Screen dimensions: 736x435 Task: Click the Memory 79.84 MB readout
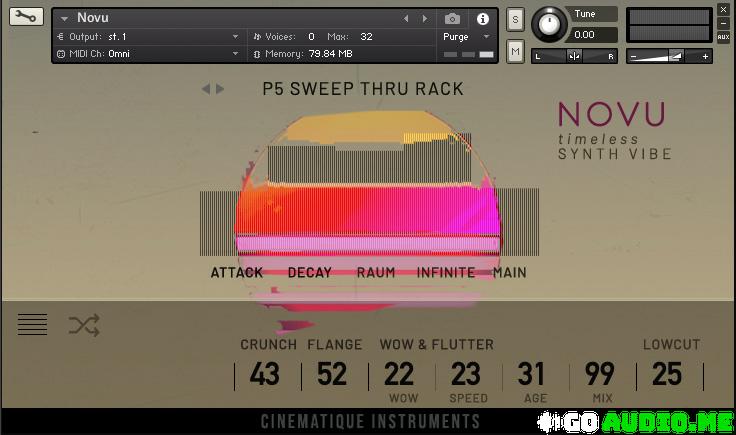point(330,54)
